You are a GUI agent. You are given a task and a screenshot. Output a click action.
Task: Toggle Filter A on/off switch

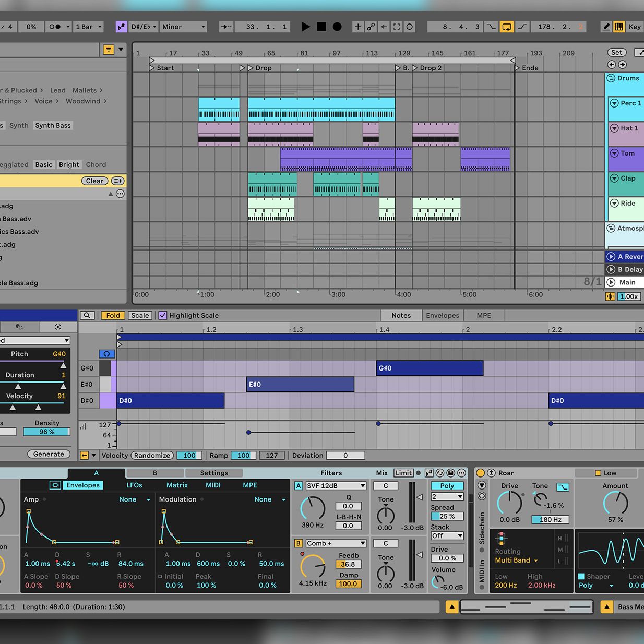click(299, 486)
